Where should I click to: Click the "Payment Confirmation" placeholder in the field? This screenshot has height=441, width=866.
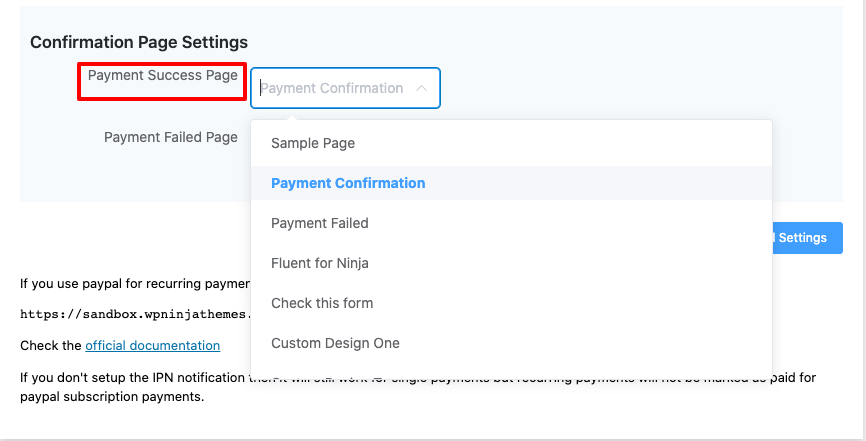pos(332,88)
